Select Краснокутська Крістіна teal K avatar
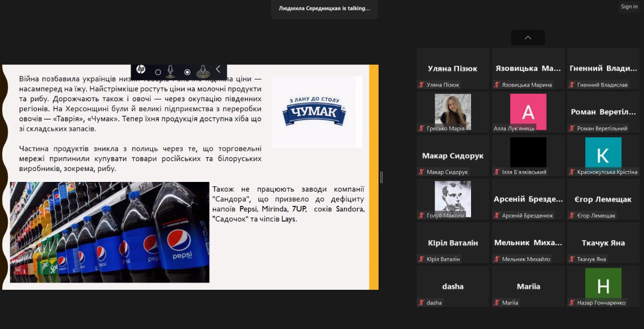The height and width of the screenshot is (329, 644). point(603,155)
